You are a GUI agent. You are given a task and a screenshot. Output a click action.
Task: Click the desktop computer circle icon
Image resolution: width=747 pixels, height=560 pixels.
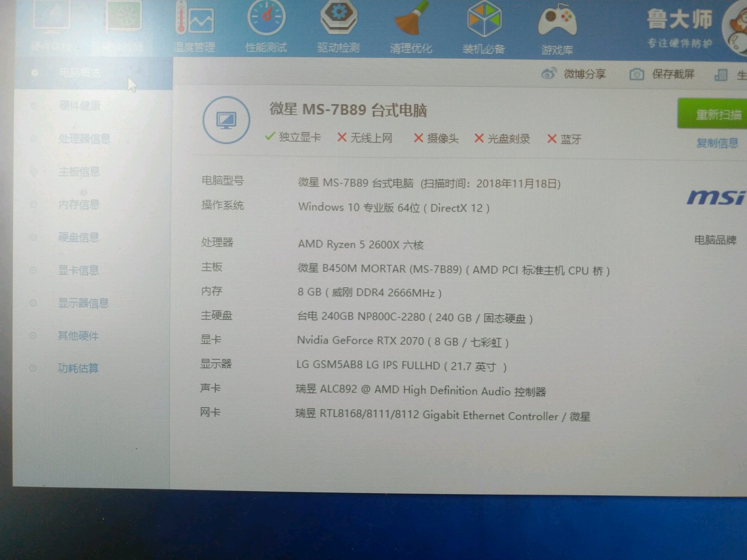pyautogui.click(x=226, y=120)
